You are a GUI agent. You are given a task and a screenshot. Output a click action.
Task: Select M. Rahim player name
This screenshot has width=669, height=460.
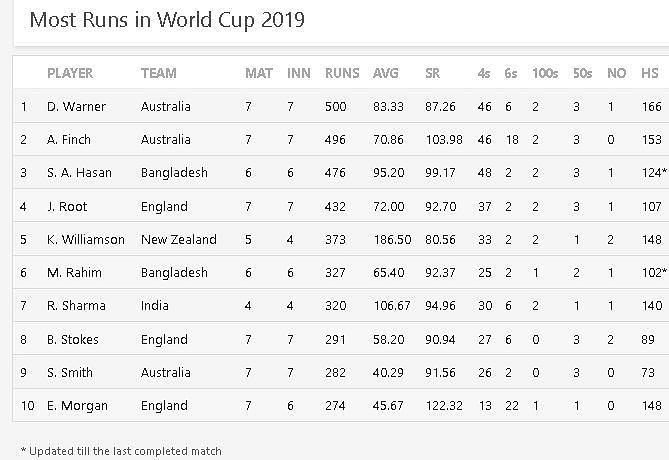point(74,272)
